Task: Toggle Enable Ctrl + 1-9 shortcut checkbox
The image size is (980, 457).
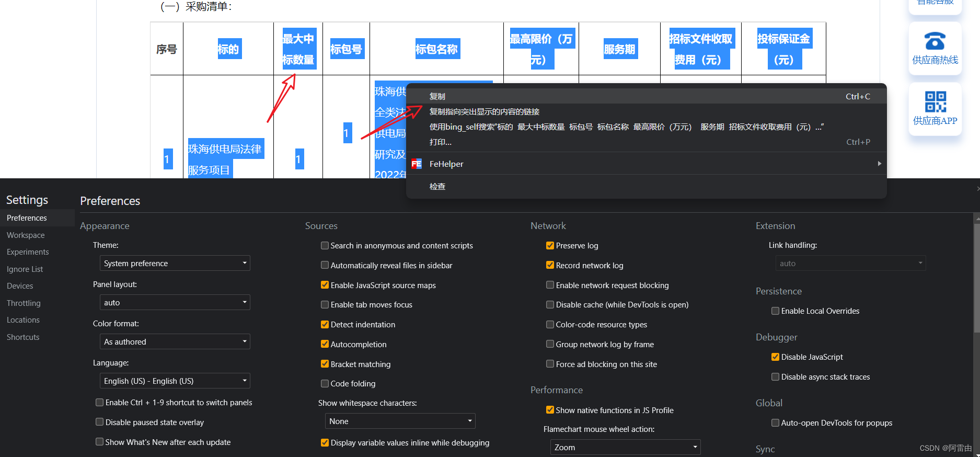Action: 99,402
